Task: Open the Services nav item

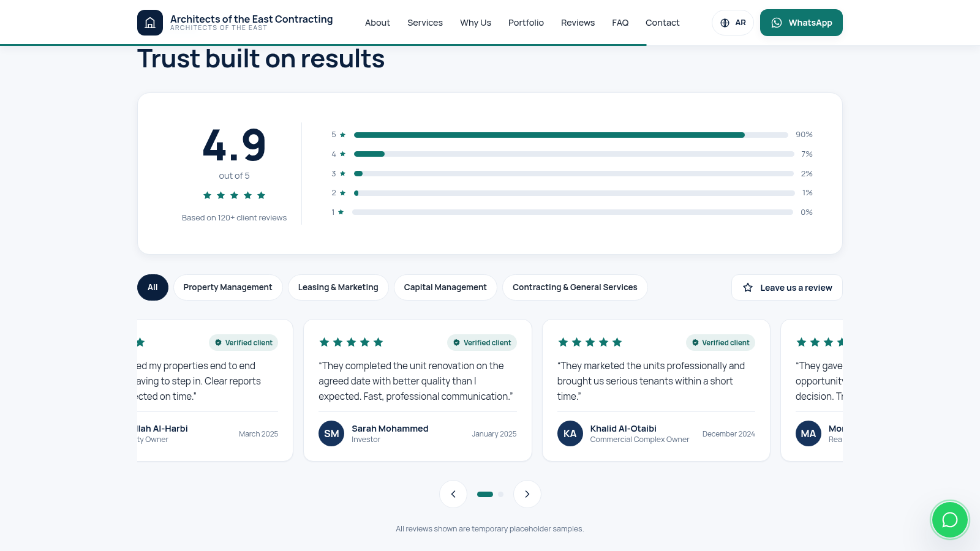Action: [425, 23]
